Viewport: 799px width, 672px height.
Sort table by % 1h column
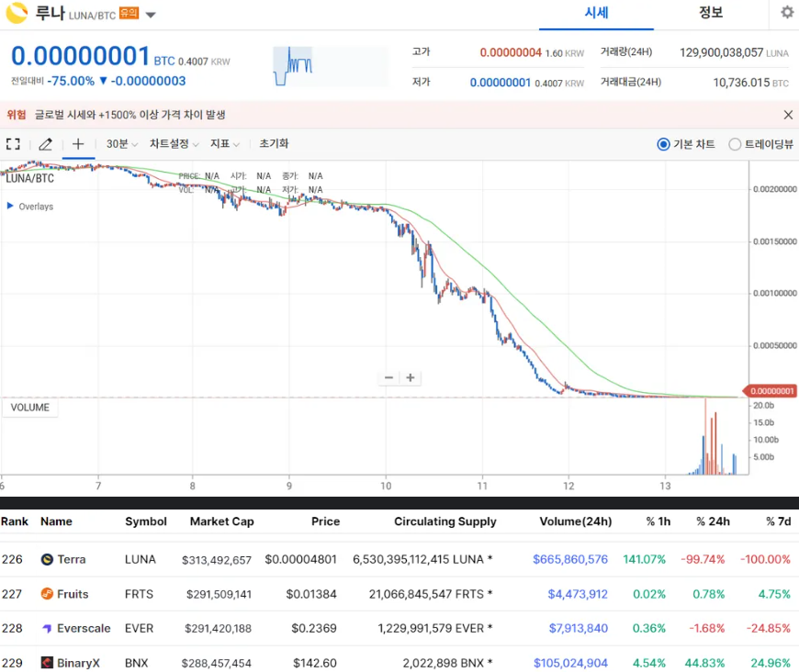(658, 521)
